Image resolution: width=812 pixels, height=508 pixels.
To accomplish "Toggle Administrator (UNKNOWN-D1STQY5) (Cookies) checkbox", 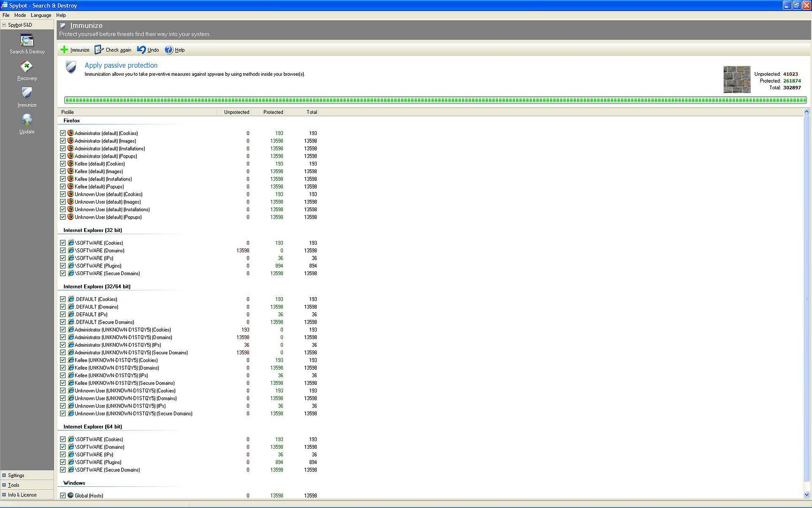I will tap(63, 330).
